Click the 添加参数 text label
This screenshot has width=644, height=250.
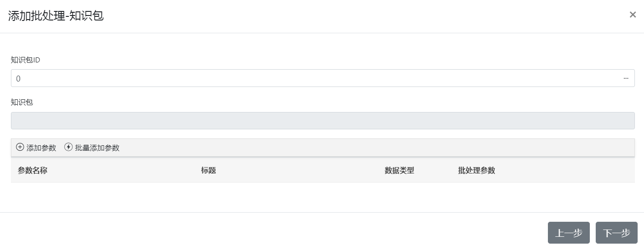(x=41, y=148)
